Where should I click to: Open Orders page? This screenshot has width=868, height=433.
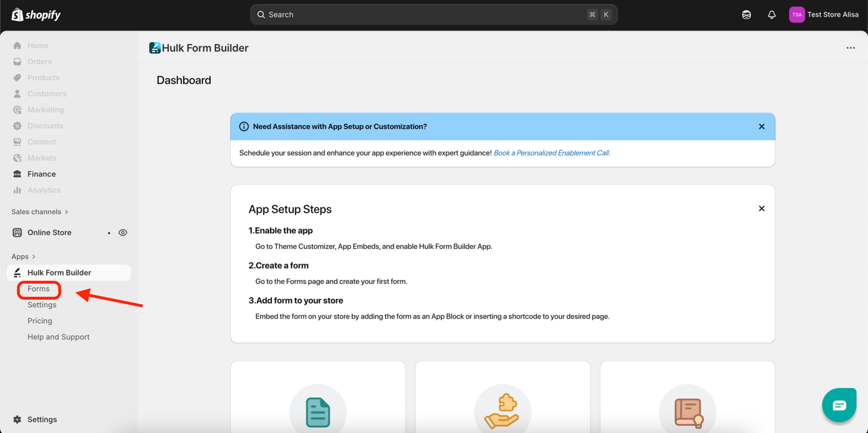39,62
